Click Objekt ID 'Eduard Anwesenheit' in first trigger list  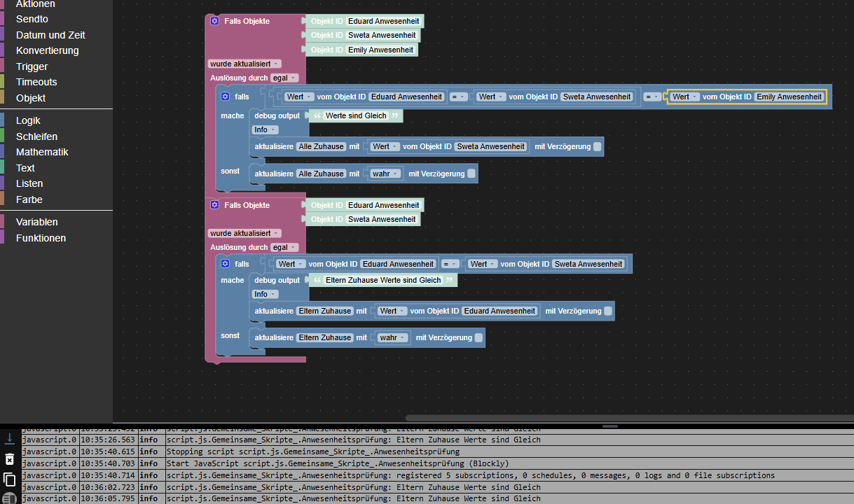click(x=384, y=21)
